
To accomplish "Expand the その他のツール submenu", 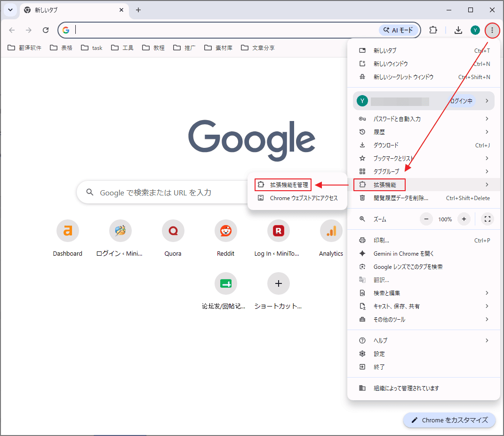I will click(424, 319).
